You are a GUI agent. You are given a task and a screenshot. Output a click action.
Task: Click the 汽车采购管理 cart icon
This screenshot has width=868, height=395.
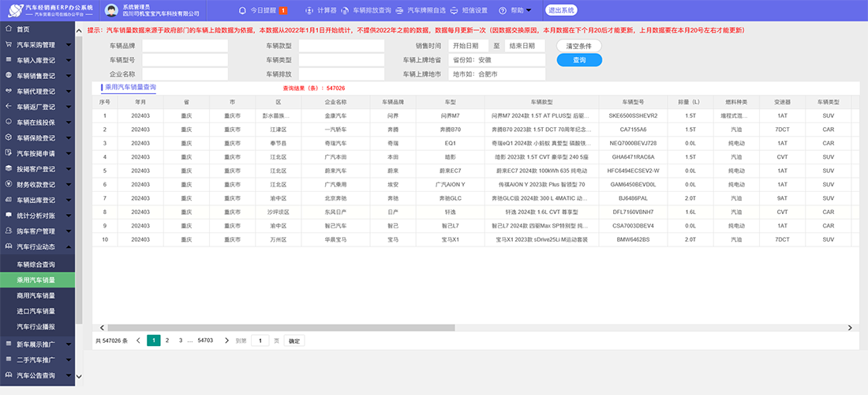[x=9, y=44]
